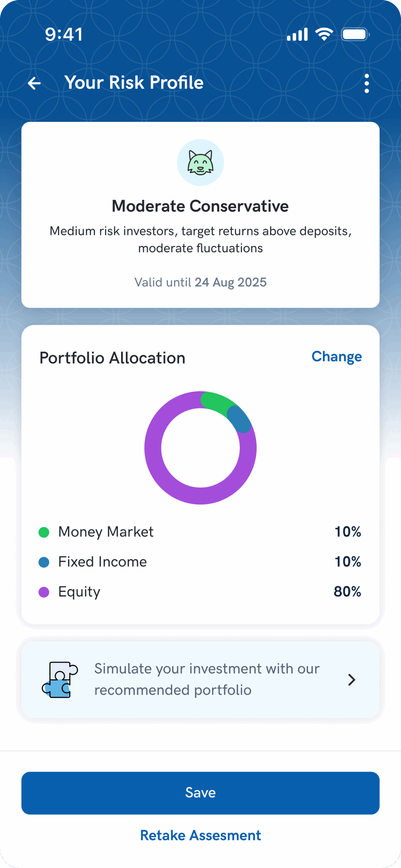Viewport: 401px width, 868px height.
Task: Tap the back arrow icon
Action: click(x=34, y=83)
